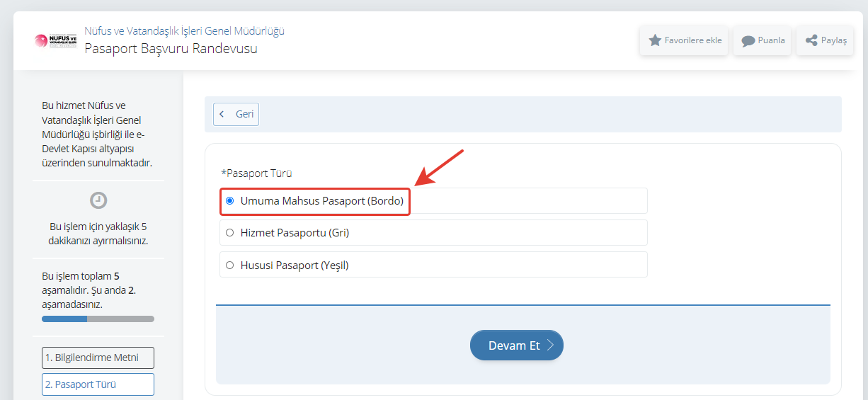This screenshot has width=868, height=400.
Task: Click the clock icon in sidebar
Action: coord(98,200)
